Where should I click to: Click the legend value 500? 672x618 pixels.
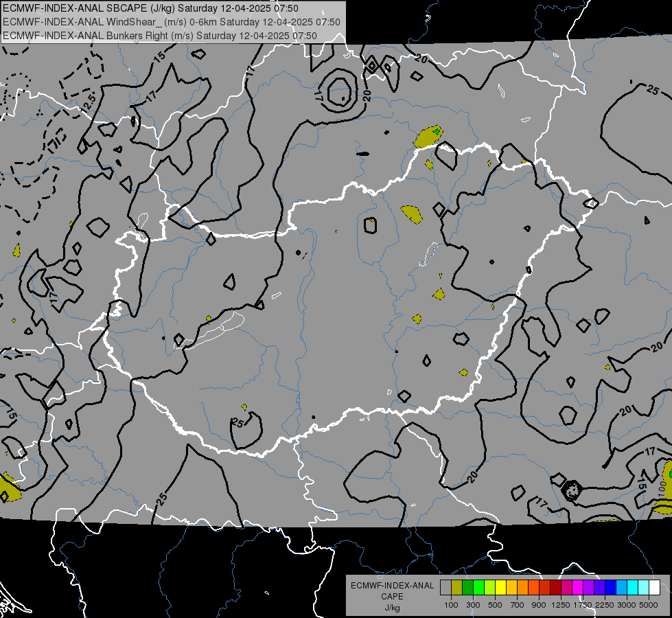pyautogui.click(x=495, y=605)
